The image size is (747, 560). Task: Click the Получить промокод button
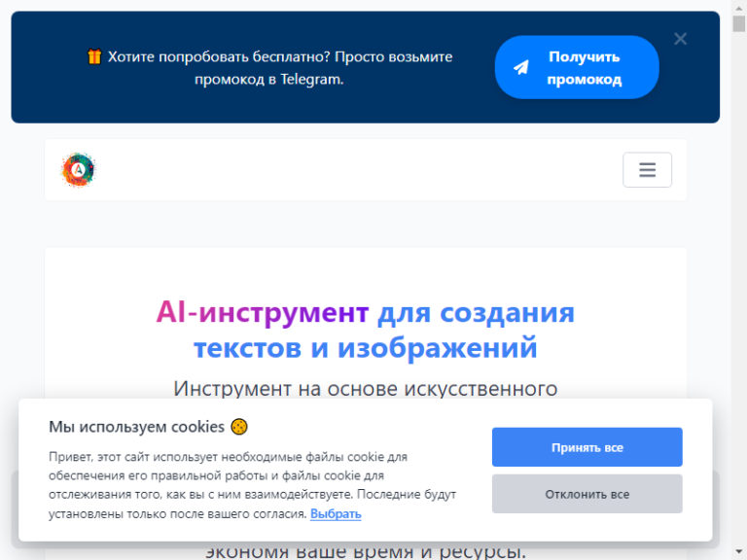[577, 67]
